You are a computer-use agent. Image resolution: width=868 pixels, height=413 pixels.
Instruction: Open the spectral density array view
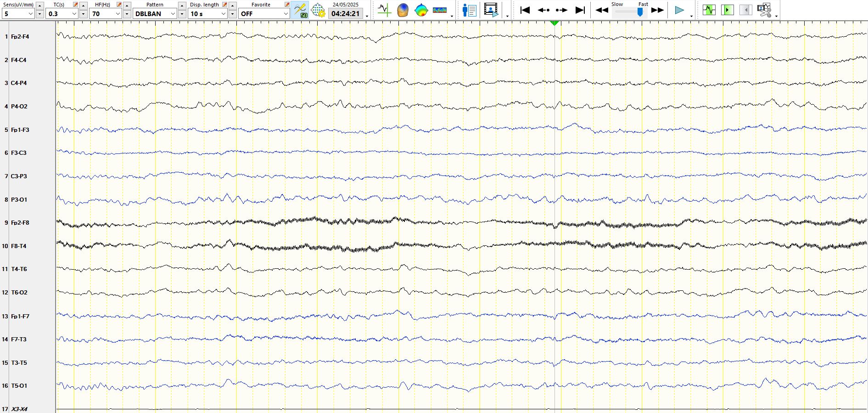coord(439,10)
